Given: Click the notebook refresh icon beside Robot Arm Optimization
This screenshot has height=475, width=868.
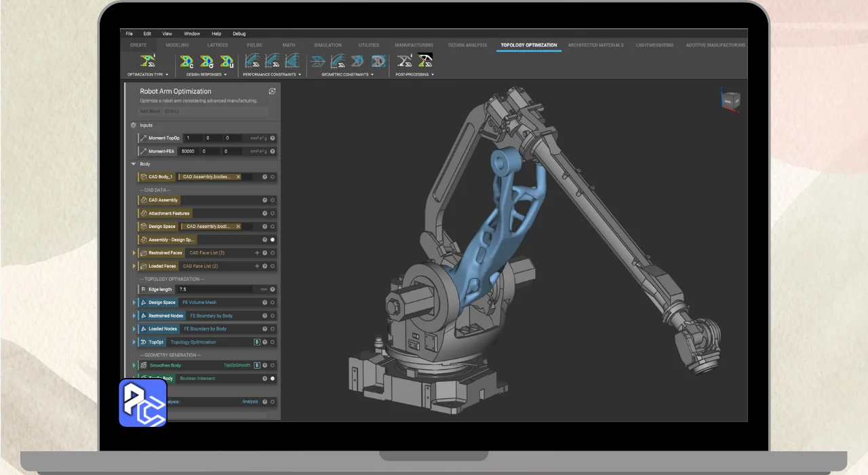Looking at the screenshot, I should click(x=272, y=91).
